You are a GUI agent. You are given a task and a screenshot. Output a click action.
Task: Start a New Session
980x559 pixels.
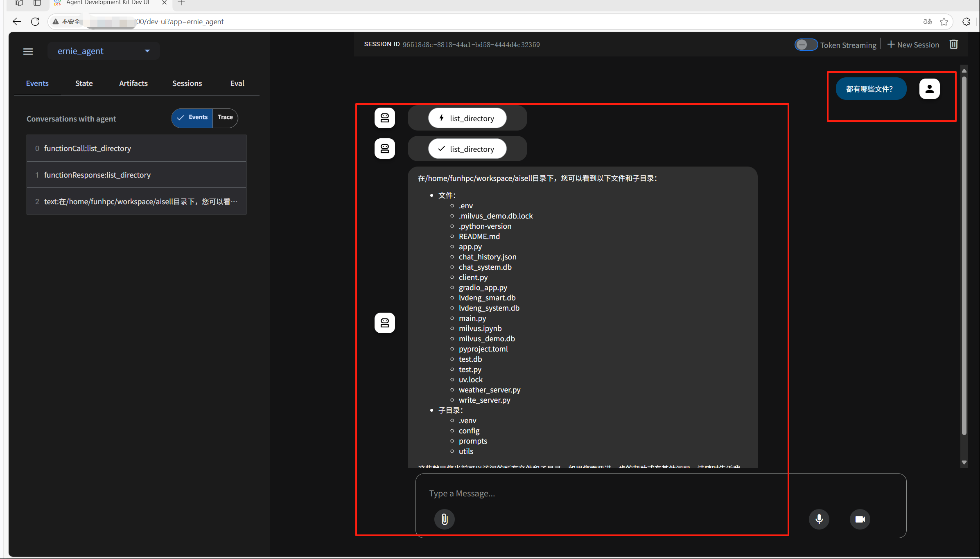coord(913,44)
